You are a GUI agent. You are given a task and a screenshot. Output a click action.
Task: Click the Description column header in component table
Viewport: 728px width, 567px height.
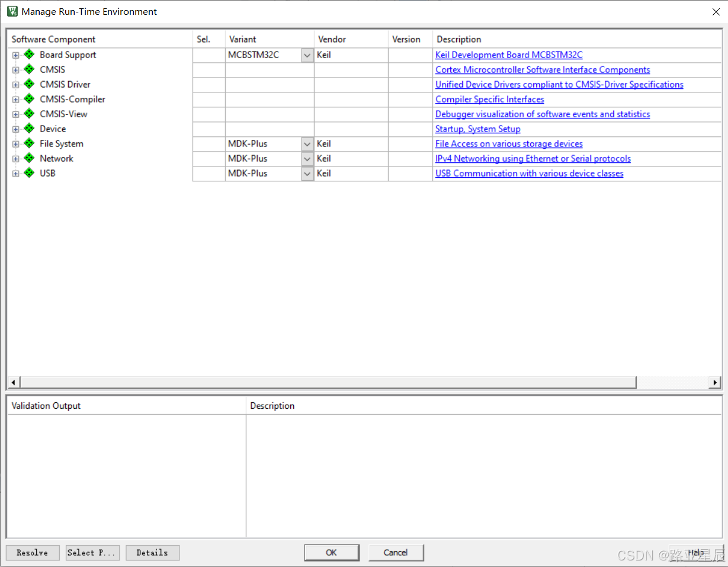(577, 39)
